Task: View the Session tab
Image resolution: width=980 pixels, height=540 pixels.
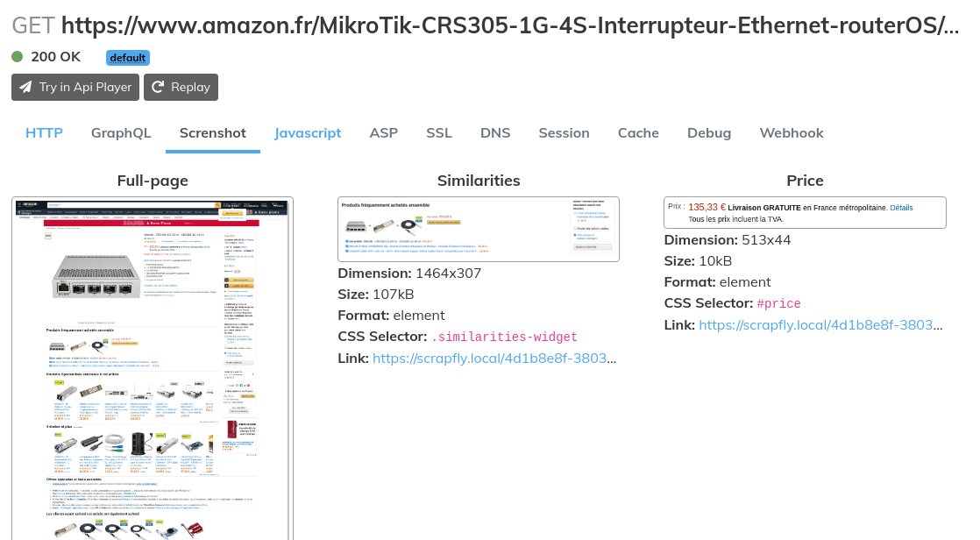Action: coord(564,132)
